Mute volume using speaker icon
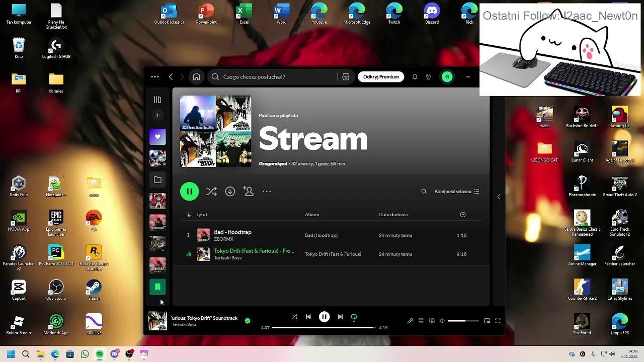This screenshot has width=644, height=362. [442, 321]
